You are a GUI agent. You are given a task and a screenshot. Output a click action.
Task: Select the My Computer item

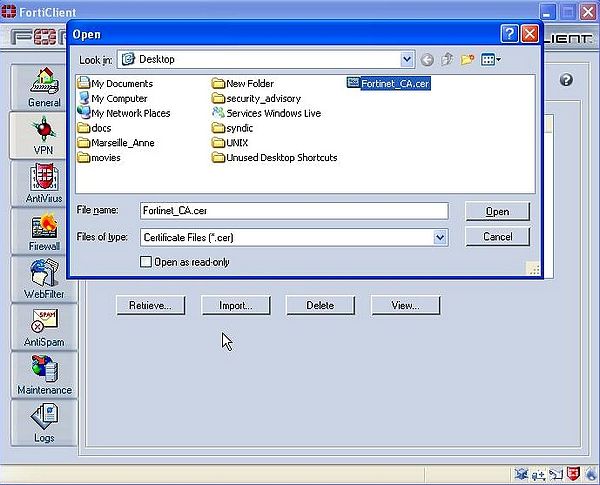click(x=112, y=98)
